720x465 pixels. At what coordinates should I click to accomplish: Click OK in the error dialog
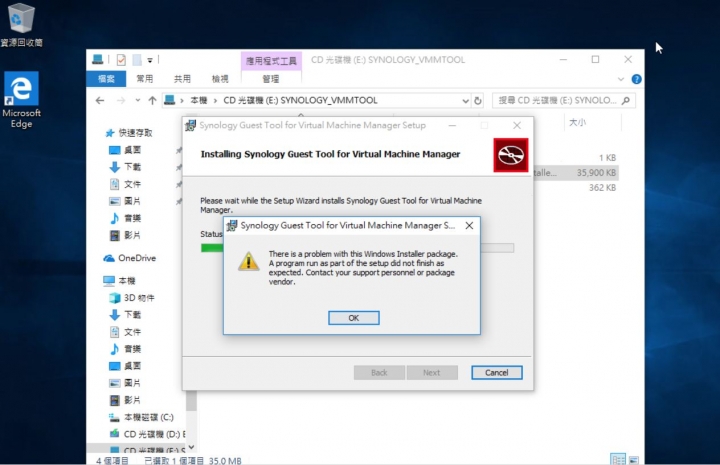tap(354, 318)
